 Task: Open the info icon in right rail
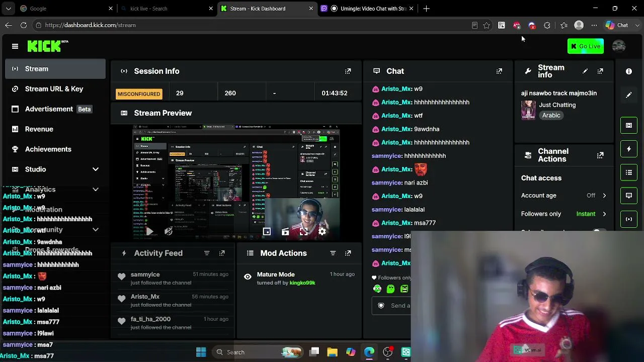(x=629, y=72)
